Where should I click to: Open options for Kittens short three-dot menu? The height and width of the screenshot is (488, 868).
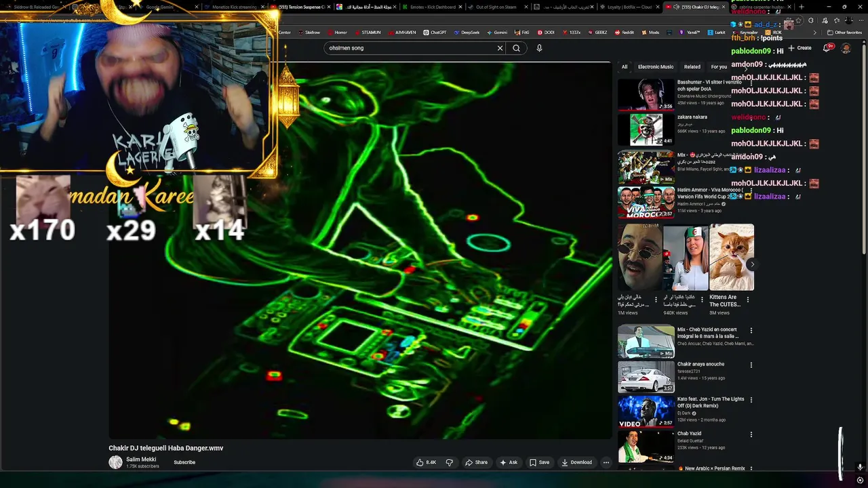click(748, 300)
